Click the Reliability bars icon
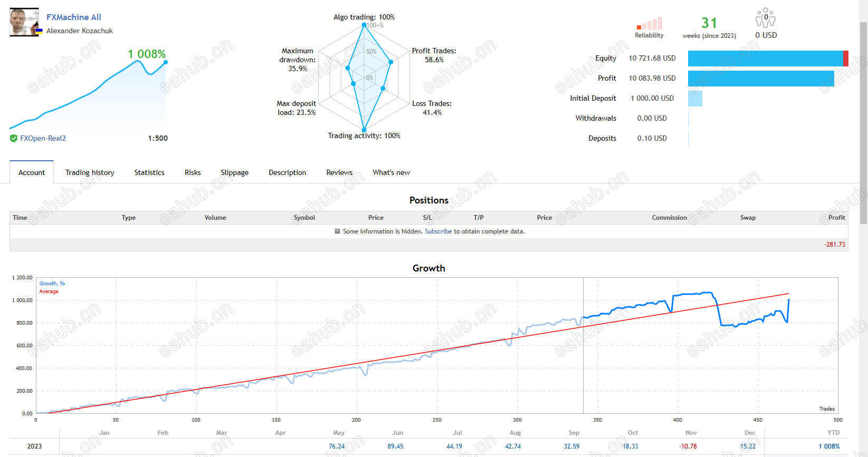The height and width of the screenshot is (457, 868). coord(649,24)
